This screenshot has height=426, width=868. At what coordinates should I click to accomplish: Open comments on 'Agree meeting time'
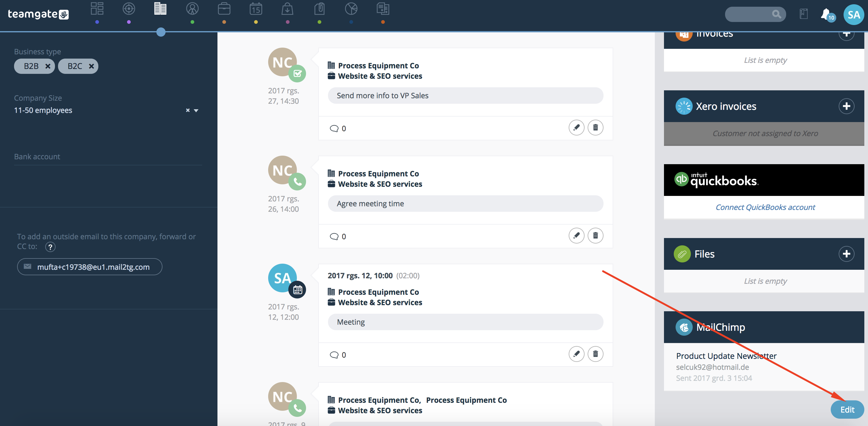338,237
